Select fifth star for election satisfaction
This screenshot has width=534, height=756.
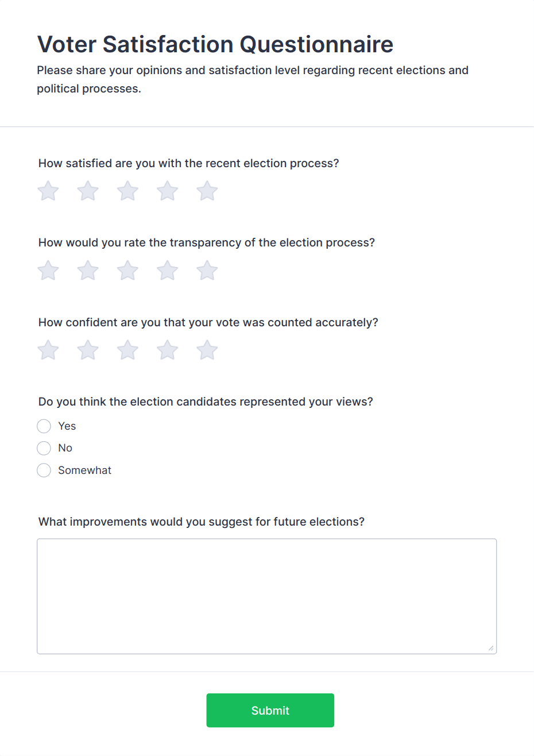[x=207, y=191]
